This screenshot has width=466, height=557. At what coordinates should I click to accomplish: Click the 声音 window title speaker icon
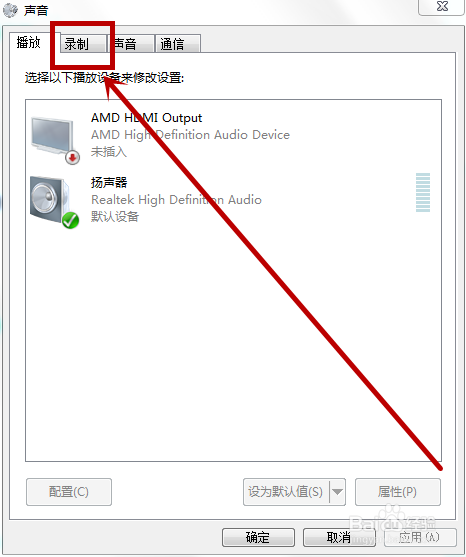(10, 10)
